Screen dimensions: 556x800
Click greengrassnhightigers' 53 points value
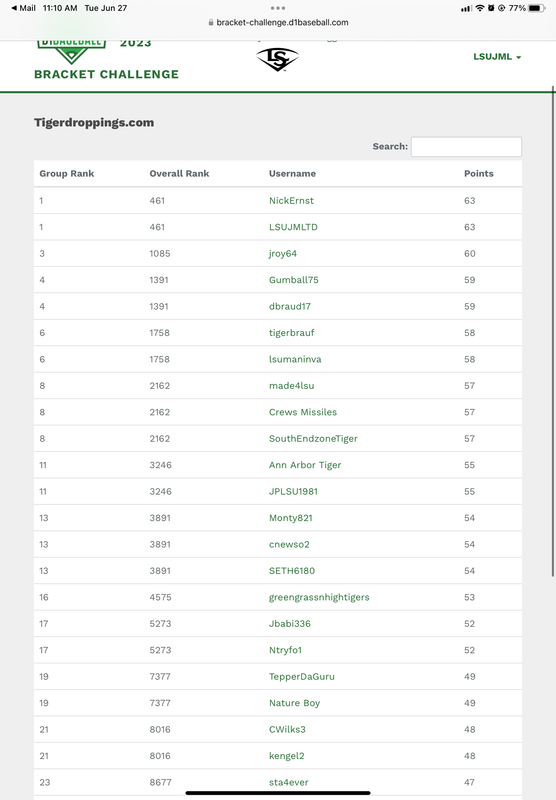[469, 597]
